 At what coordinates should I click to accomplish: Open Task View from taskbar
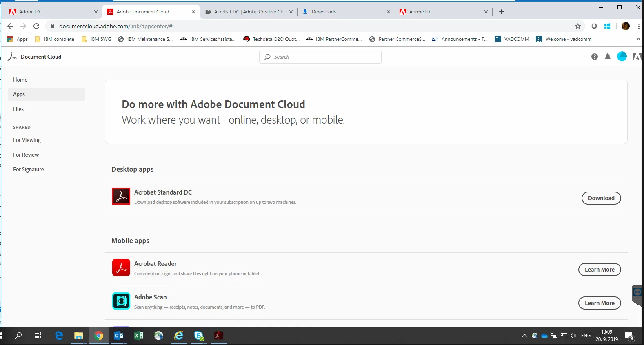click(38, 336)
